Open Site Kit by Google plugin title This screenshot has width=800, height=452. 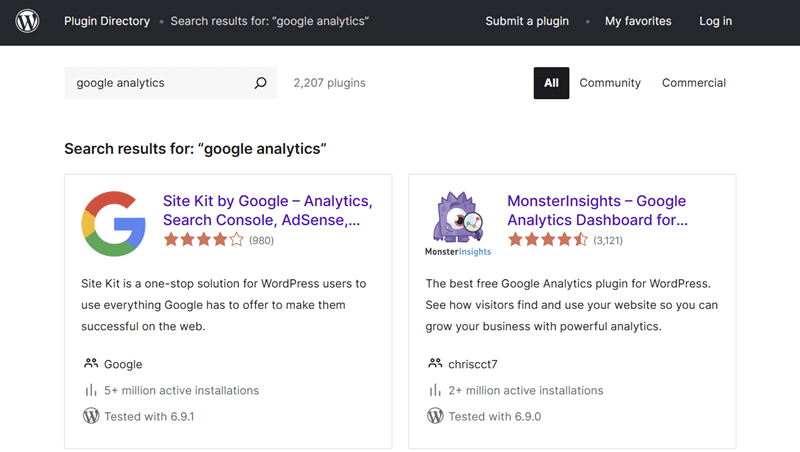[268, 210]
